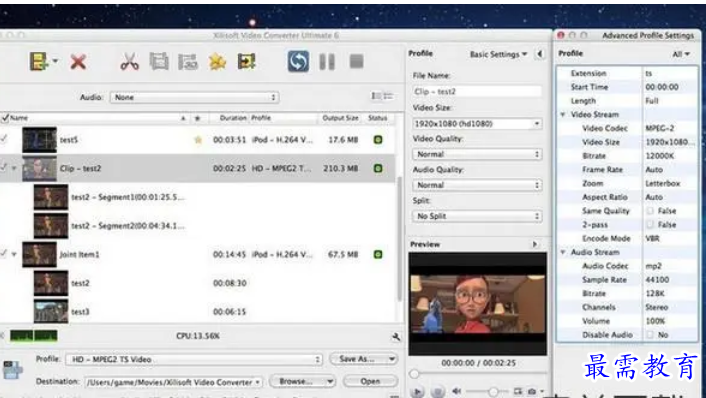Screen dimensions: 706x398
Task: Toggle the Disable Audio checkbox
Action: coord(650,335)
